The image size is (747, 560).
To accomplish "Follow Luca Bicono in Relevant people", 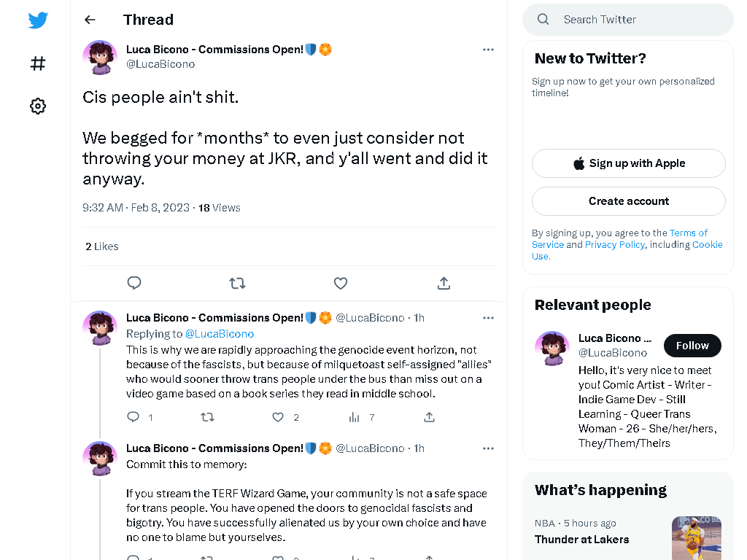I will tap(692, 346).
